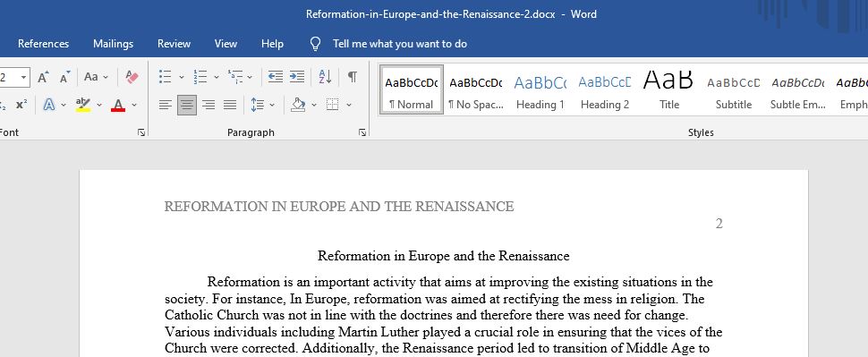Open highlight color dropdown arrow
The width and height of the screenshot is (868, 357).
point(99,105)
